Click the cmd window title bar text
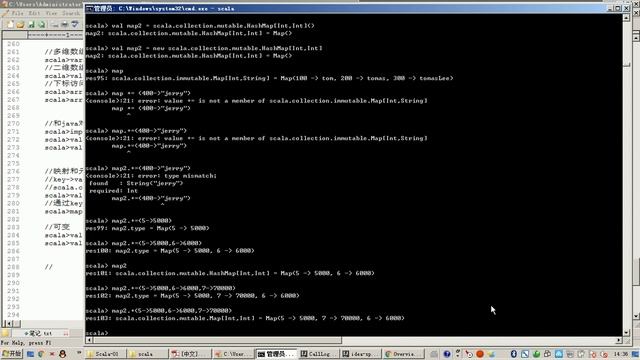 coord(165,8)
